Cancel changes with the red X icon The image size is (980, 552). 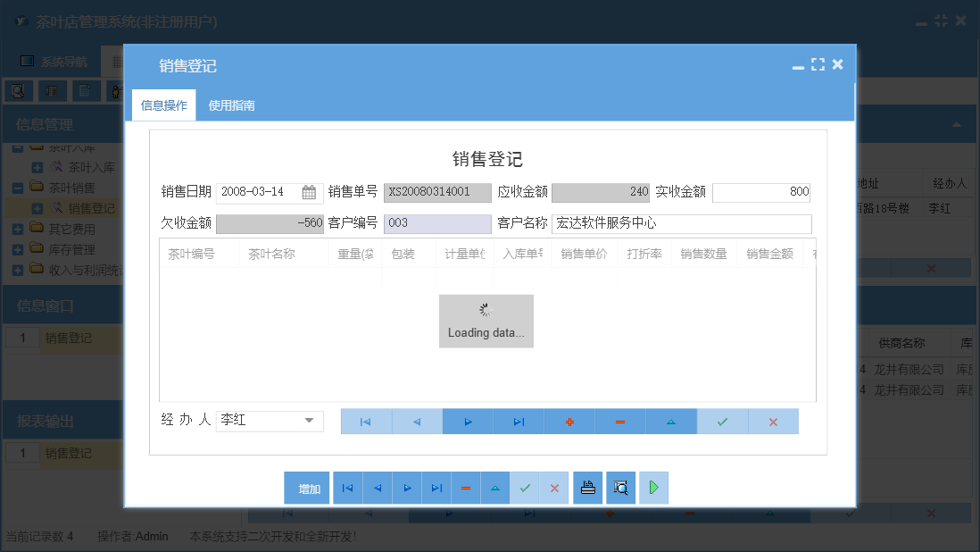click(773, 421)
